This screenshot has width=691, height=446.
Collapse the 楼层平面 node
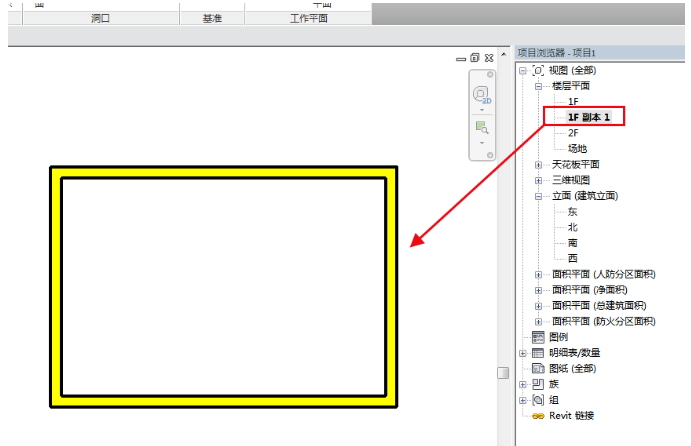coord(538,86)
